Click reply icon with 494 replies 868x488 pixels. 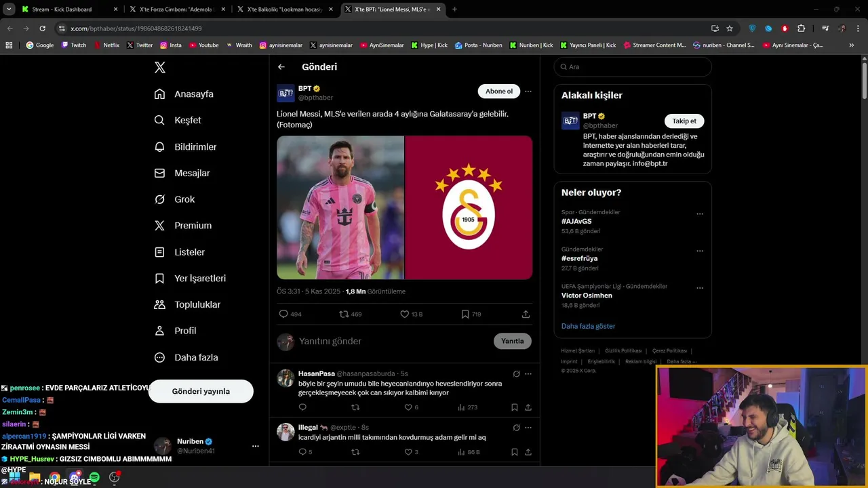coord(283,314)
